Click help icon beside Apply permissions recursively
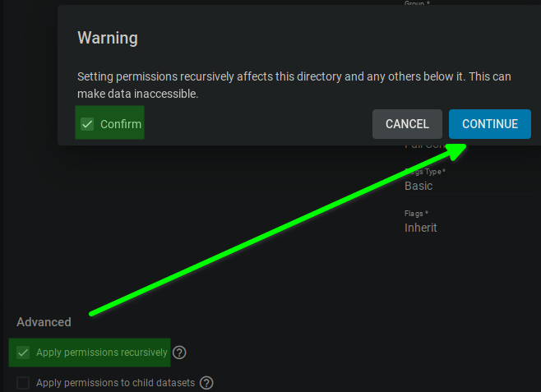 (179, 353)
